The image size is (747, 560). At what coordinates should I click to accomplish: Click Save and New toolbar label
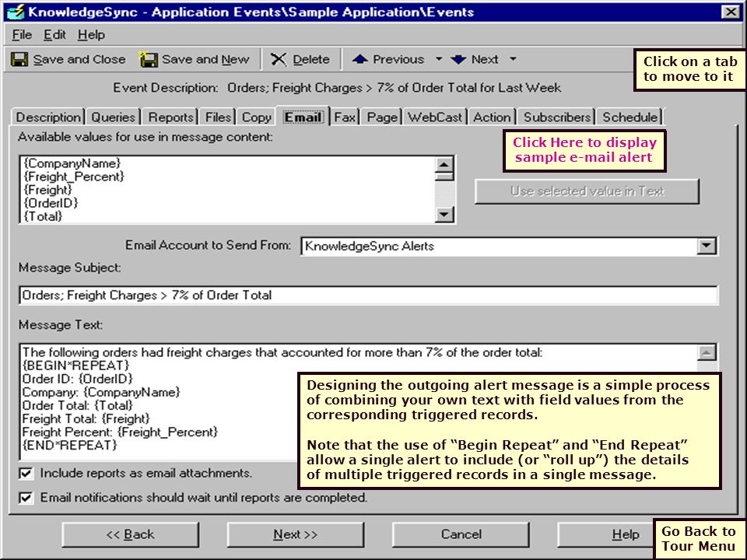(205, 60)
